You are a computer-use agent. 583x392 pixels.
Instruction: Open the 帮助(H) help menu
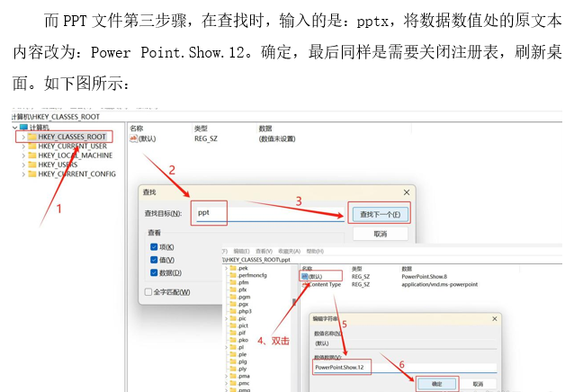click(x=315, y=252)
